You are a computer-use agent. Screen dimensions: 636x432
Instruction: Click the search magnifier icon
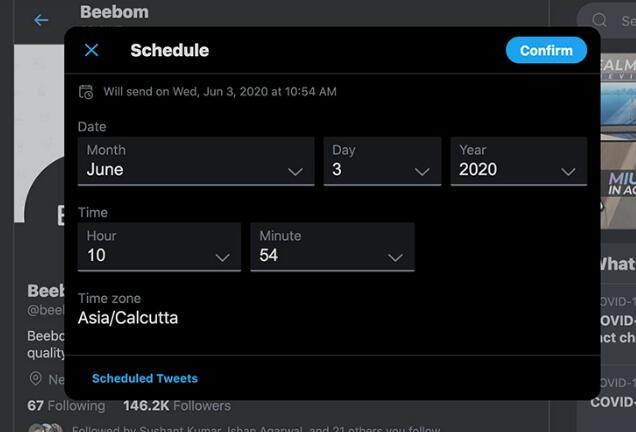coord(599,20)
